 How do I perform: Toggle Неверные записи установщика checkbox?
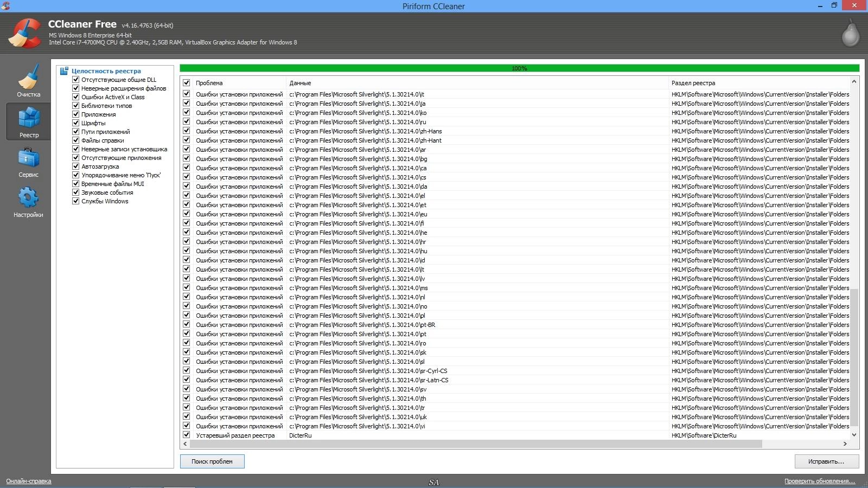[x=76, y=149]
